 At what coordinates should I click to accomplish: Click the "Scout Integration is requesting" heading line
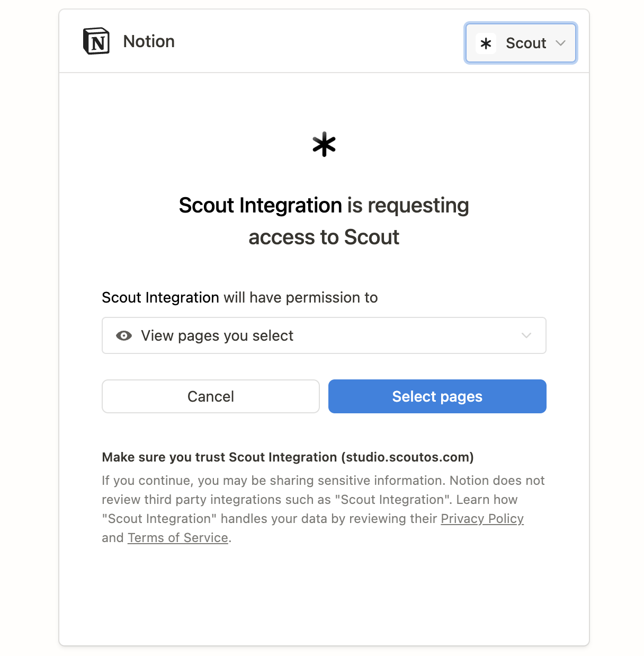tap(324, 206)
